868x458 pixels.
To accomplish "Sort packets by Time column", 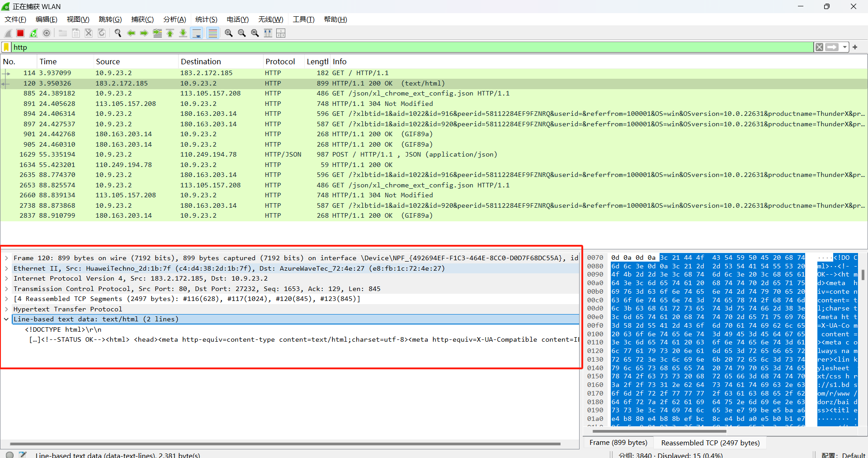I will pos(65,62).
